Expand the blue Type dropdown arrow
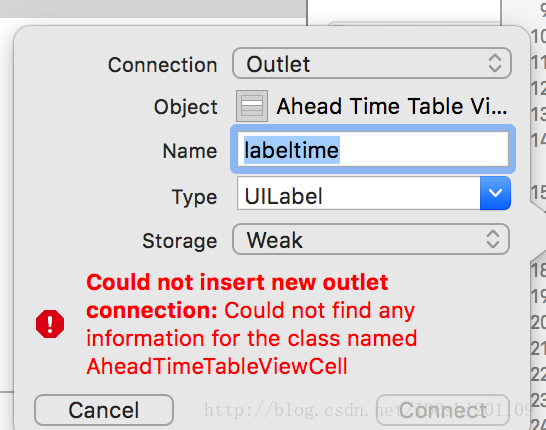This screenshot has width=546, height=430. click(495, 193)
